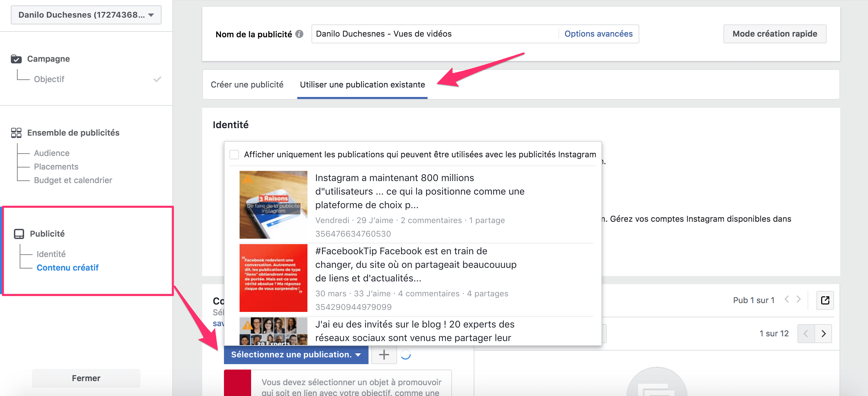The width and height of the screenshot is (868, 396).
Task: Choose post 'Instagram a maintenant 800 millions'
Action: click(420, 192)
